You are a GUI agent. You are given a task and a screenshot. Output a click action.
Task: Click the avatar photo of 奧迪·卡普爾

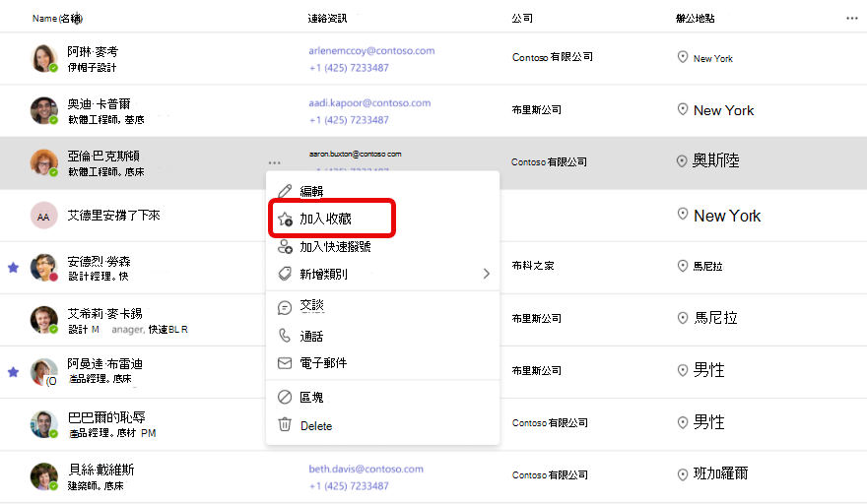[44, 110]
